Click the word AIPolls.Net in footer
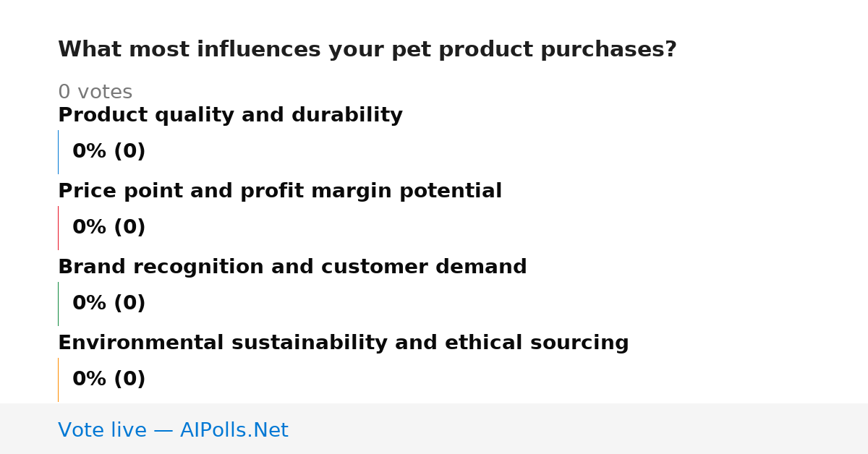This screenshot has height=454, width=868. tap(234, 431)
